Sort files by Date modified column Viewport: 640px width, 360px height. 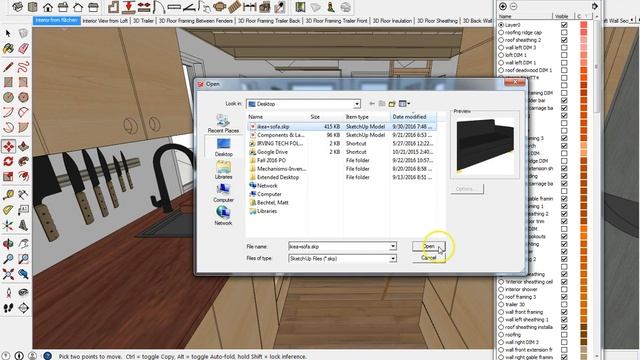[413, 117]
